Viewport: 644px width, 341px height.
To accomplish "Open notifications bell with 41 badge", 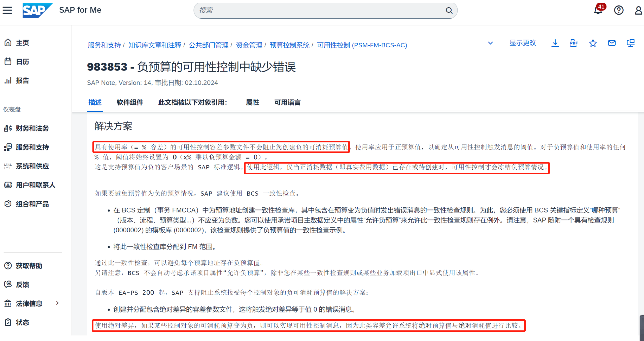I will 598,10.
